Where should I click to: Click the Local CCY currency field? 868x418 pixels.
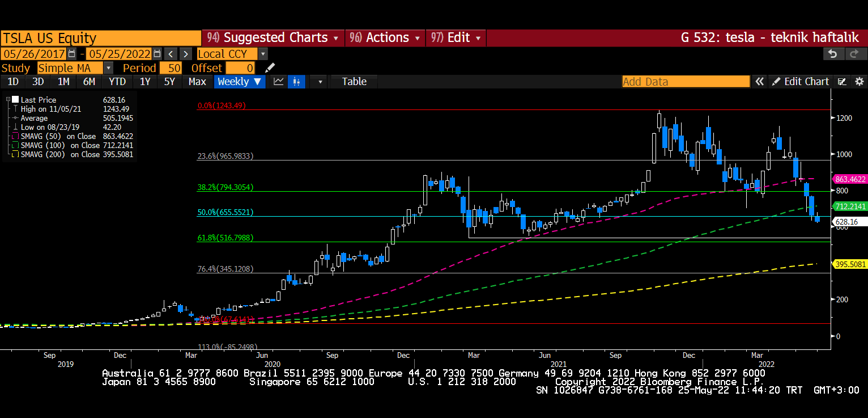tap(227, 54)
